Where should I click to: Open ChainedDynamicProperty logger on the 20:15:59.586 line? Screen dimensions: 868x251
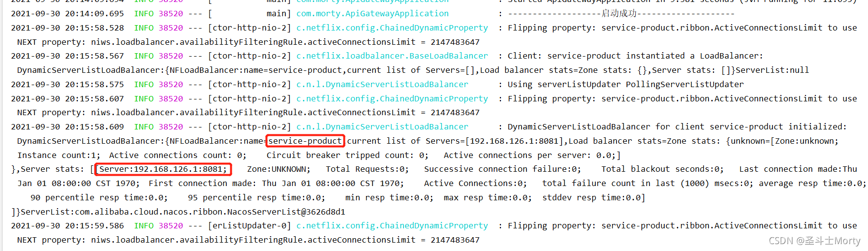pyautogui.click(x=392, y=226)
